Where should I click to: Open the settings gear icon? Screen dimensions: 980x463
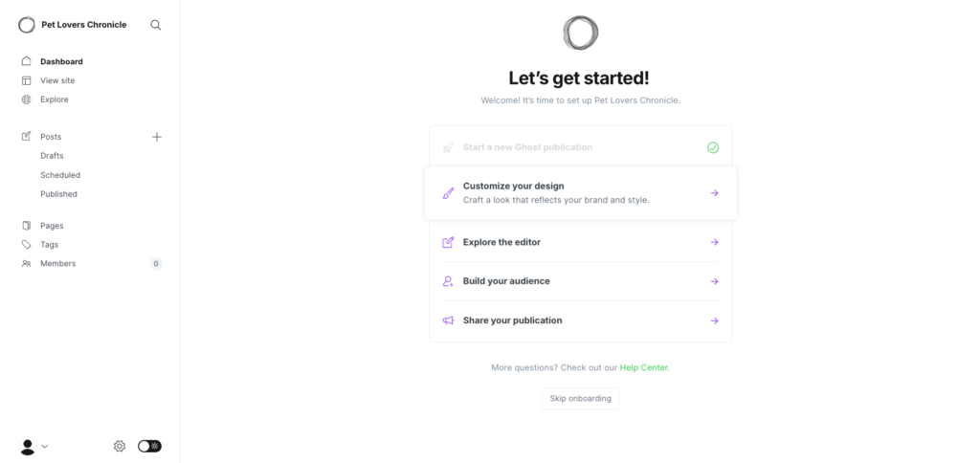coord(120,446)
